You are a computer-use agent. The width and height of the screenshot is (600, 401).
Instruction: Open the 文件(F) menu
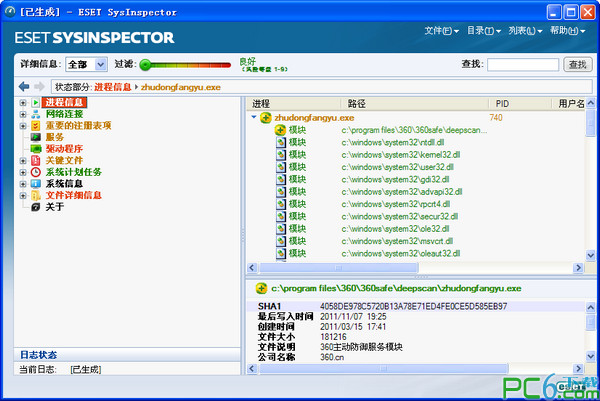coord(442,31)
